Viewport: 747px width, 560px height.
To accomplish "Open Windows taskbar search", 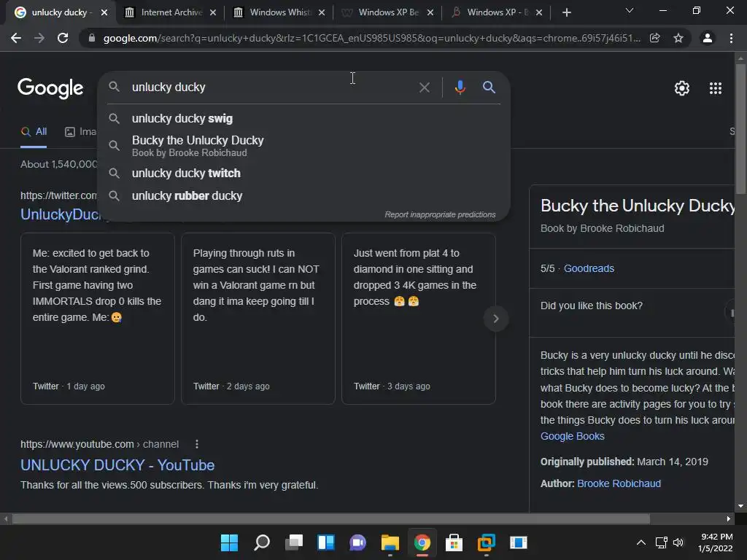I will [262, 542].
